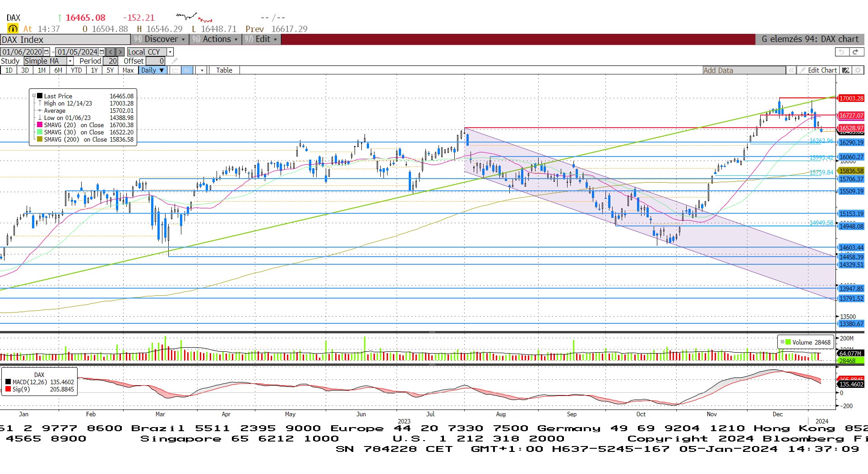Click the 17003.28 red price label
The width and height of the screenshot is (868, 474).
click(851, 98)
